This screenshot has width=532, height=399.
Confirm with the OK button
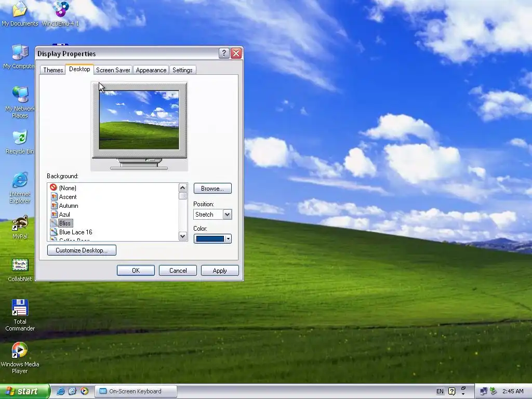point(136,270)
